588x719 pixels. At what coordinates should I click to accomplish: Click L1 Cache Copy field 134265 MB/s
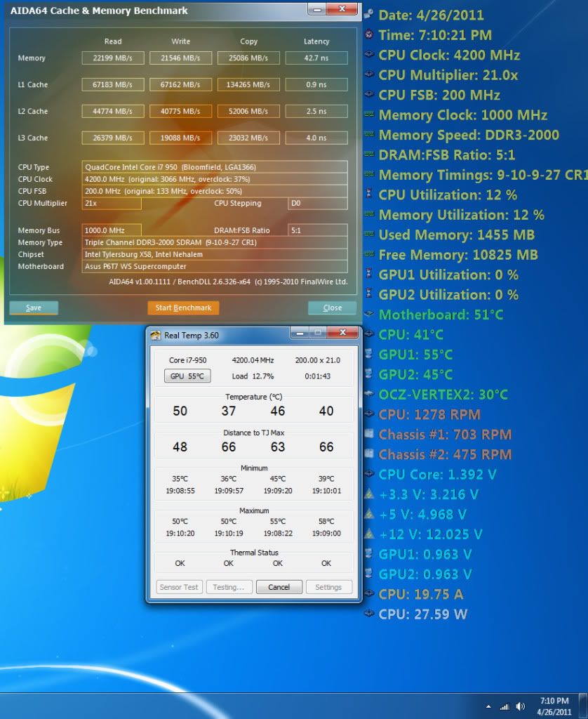point(248,85)
